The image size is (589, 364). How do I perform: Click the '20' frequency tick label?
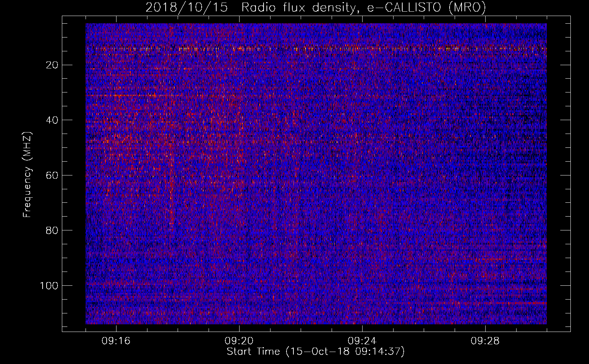coord(52,65)
